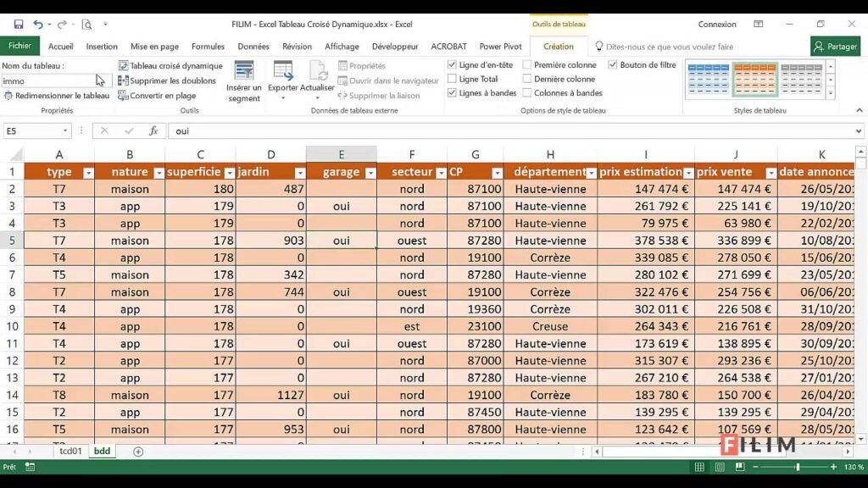Insert a segment with Insérer un segment

point(243,78)
